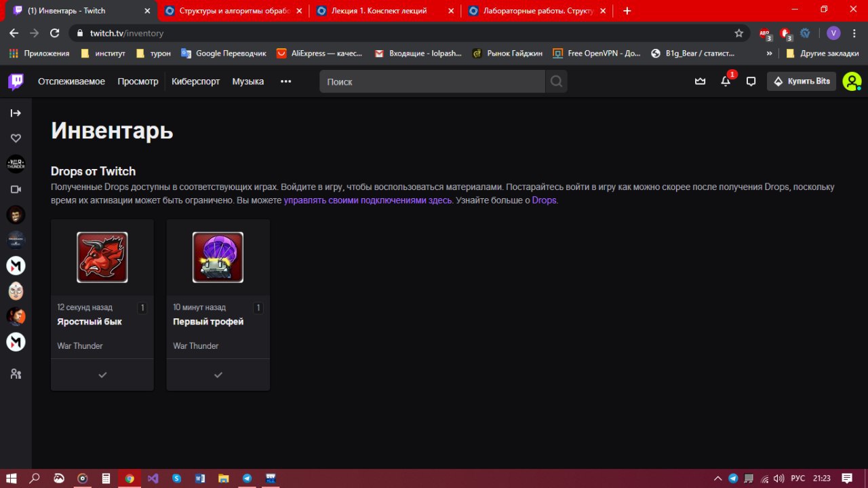Viewport: 868px width, 488px height.
Task: Open the green user avatar menu
Action: click(852, 81)
